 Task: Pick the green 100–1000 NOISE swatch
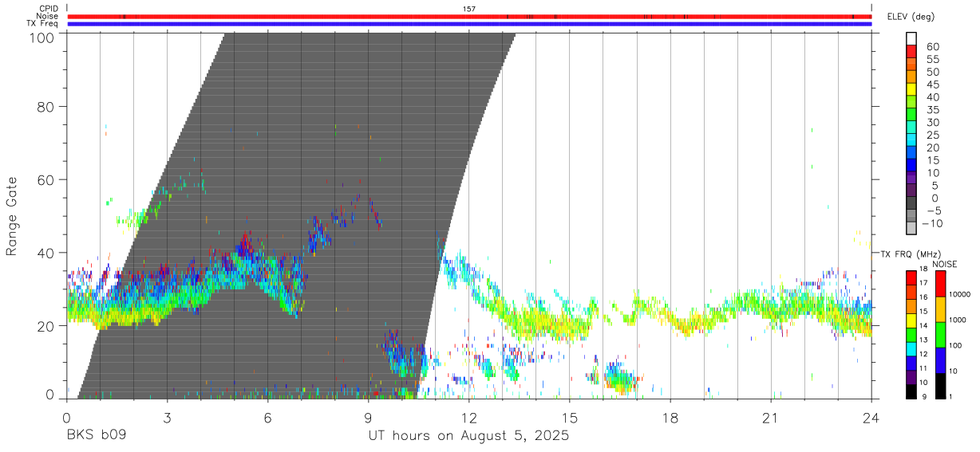pos(939,335)
